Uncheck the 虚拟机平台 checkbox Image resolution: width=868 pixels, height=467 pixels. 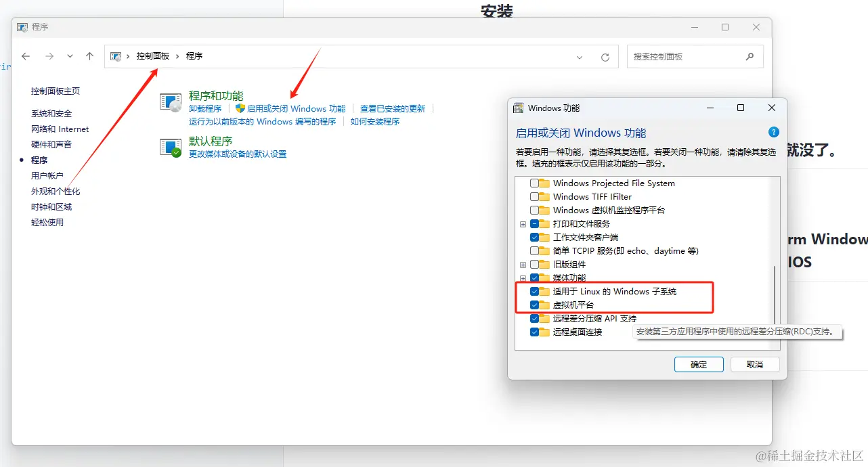(x=534, y=305)
